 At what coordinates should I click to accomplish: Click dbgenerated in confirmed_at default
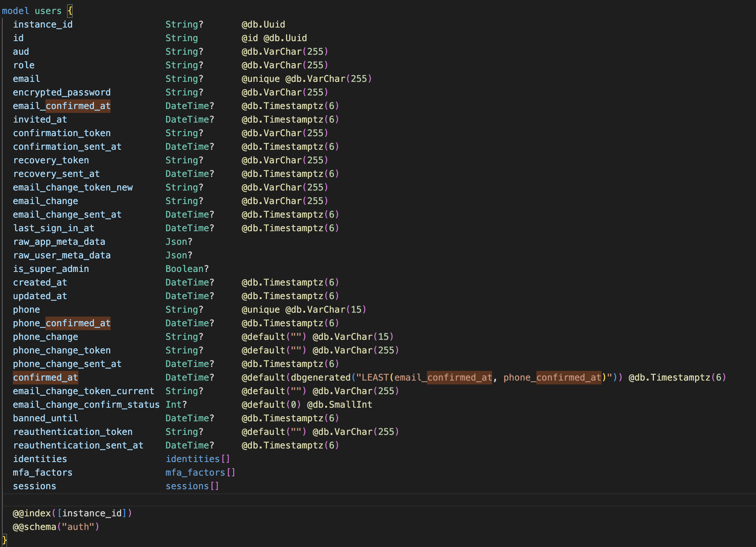pyautogui.click(x=321, y=377)
